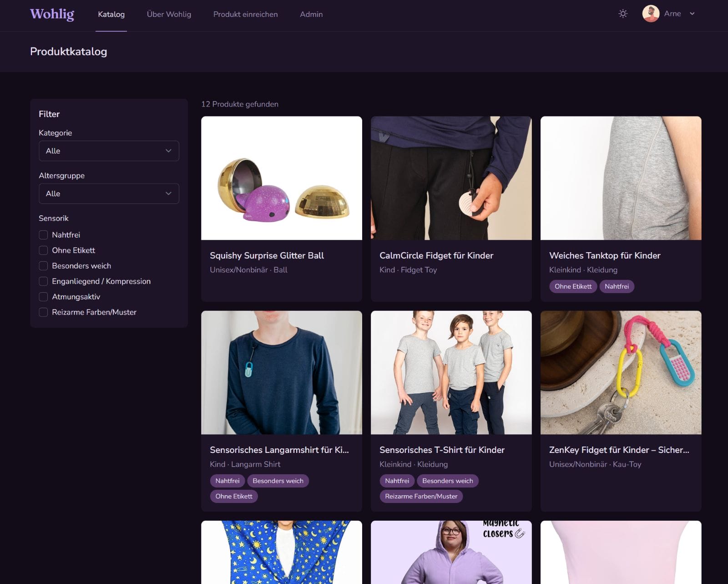Open the Altersgruppe dropdown
728x584 pixels.
pos(109,193)
